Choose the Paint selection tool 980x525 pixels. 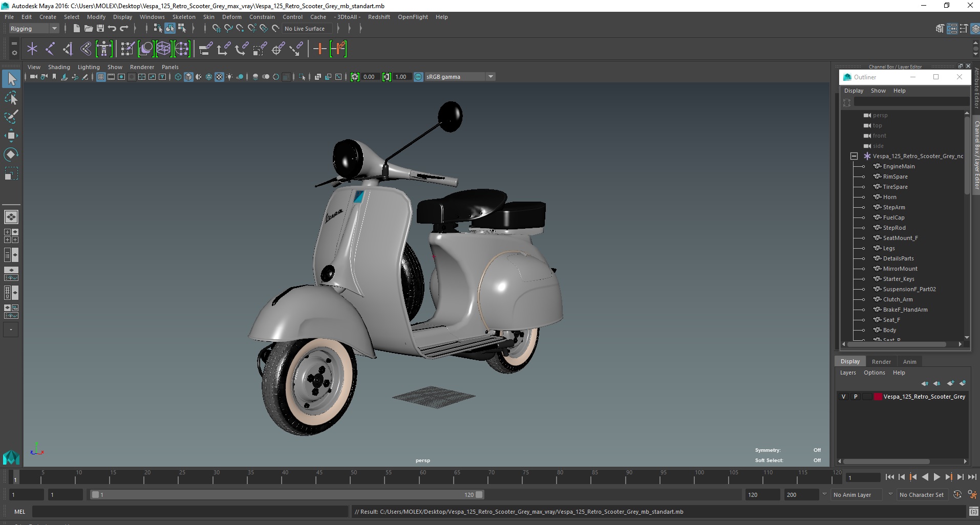coord(11,116)
